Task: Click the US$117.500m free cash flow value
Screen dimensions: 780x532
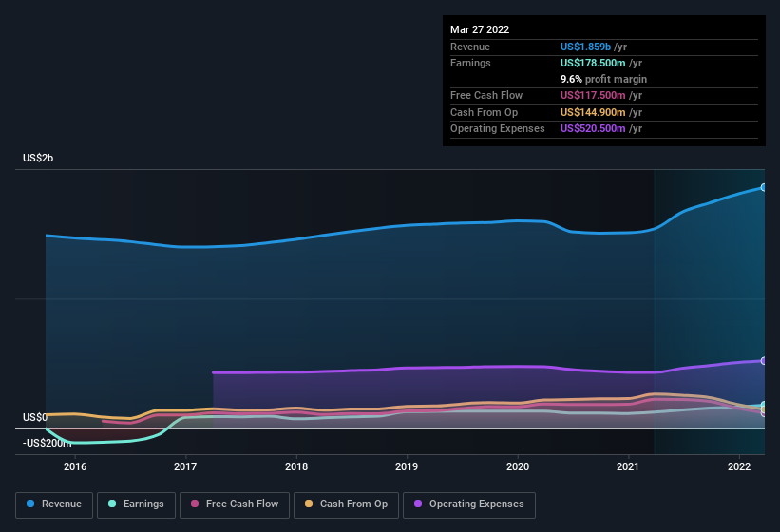Action: point(593,95)
